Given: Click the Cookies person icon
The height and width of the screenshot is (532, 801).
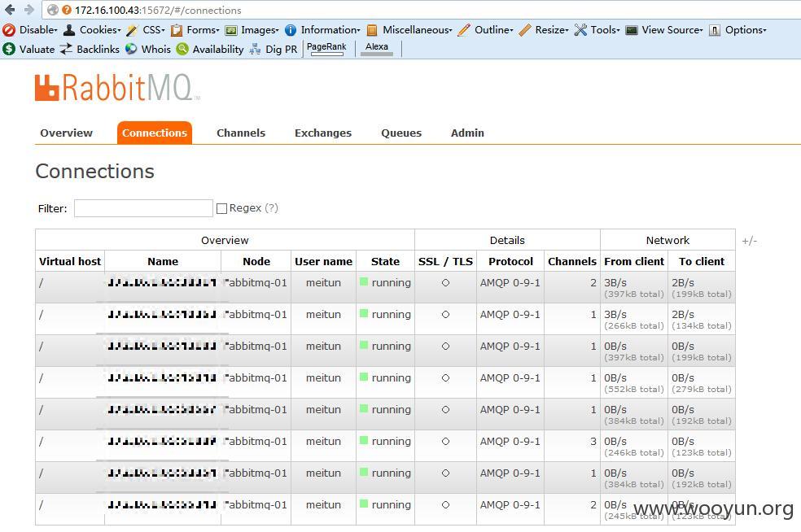Looking at the screenshot, I should (69, 30).
